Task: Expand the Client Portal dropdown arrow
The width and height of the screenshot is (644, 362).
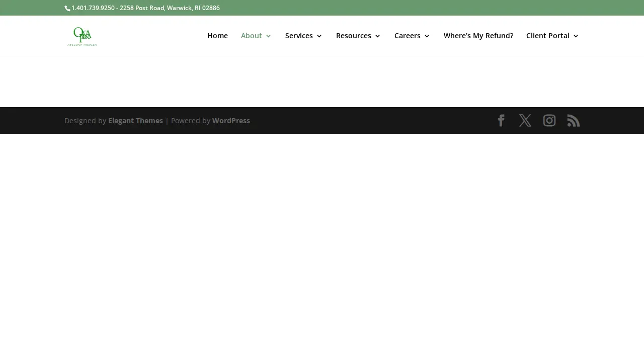Action: point(576,36)
